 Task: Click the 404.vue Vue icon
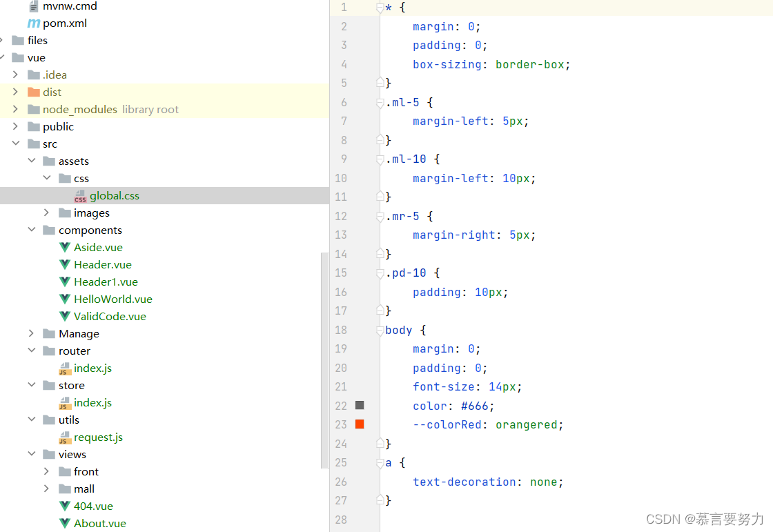[x=65, y=506]
